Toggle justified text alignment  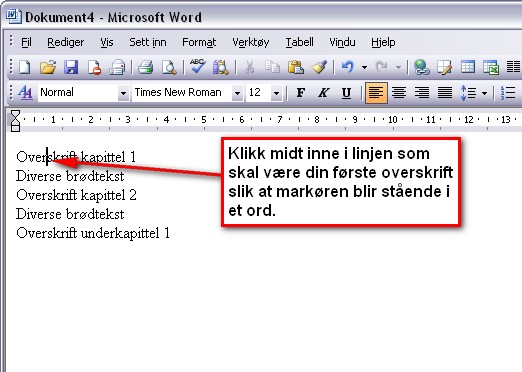445,93
